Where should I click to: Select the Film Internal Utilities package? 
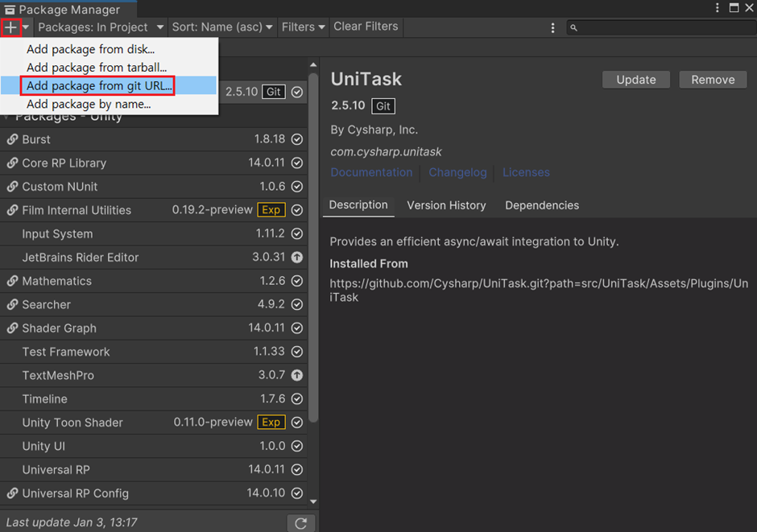[154, 210]
